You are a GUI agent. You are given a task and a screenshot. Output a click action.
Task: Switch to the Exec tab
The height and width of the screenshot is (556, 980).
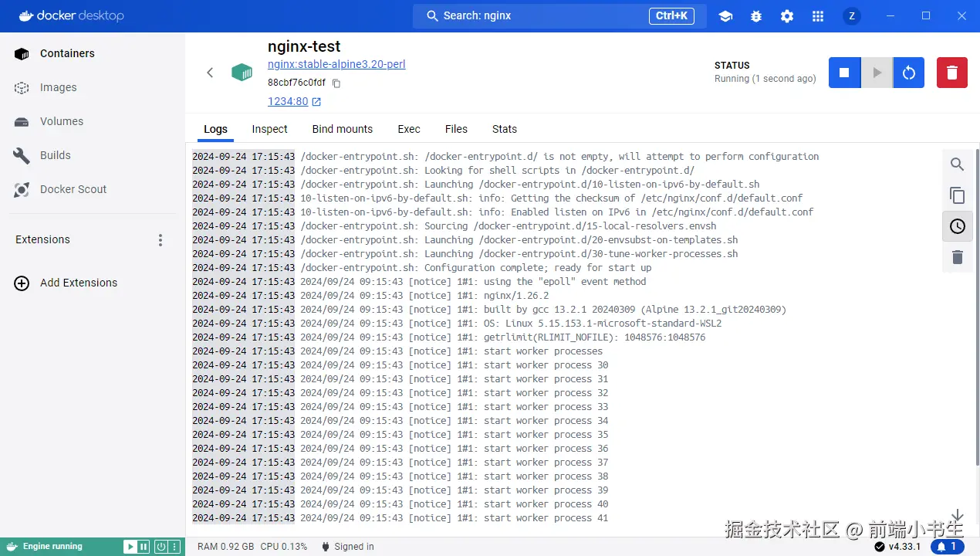coord(409,129)
